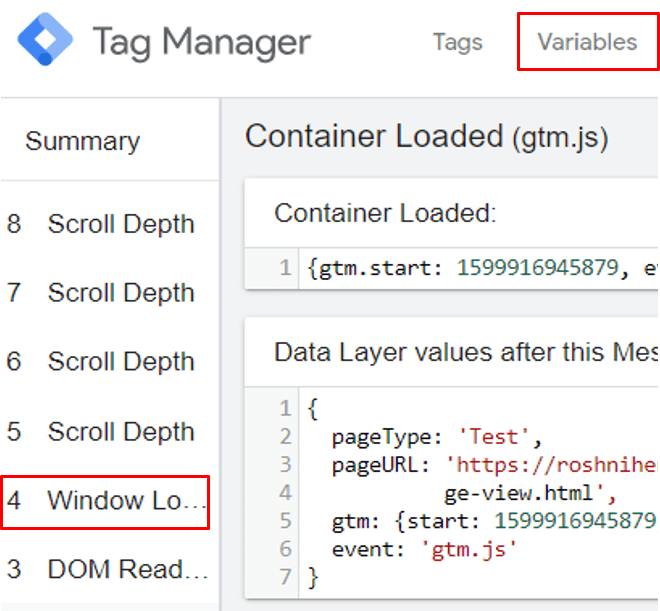The image size is (660, 611).
Task: Click the Container Loaded card title
Action: click(385, 213)
